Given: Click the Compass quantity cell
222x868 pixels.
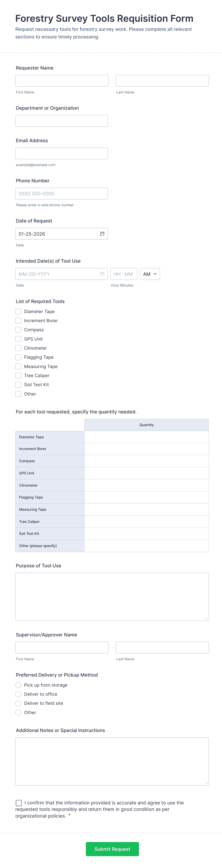Looking at the screenshot, I should click(146, 461).
